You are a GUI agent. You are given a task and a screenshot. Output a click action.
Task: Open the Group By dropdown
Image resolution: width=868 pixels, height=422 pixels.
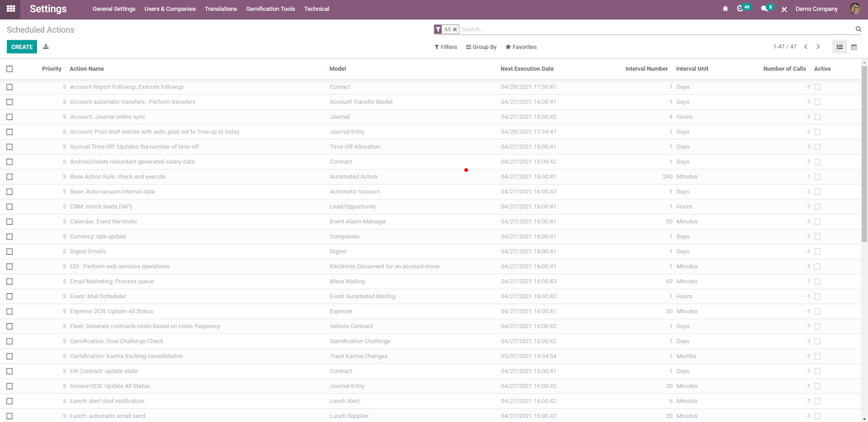[x=481, y=47]
